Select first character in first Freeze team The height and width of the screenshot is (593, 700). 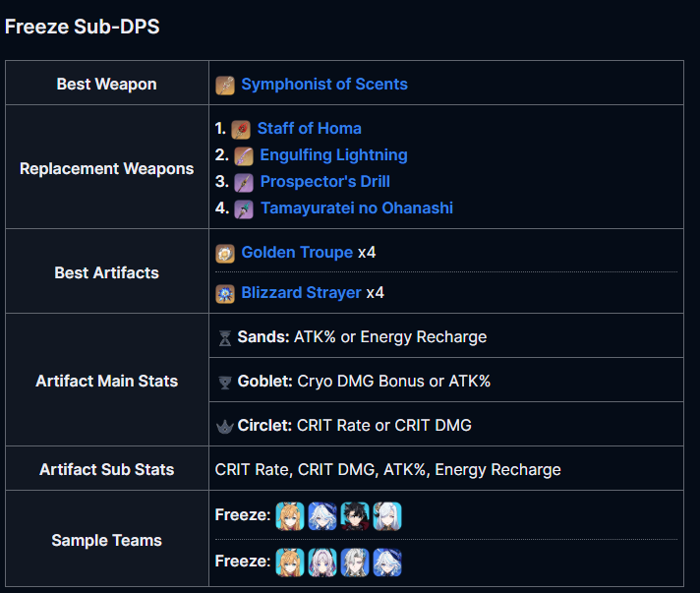(290, 516)
